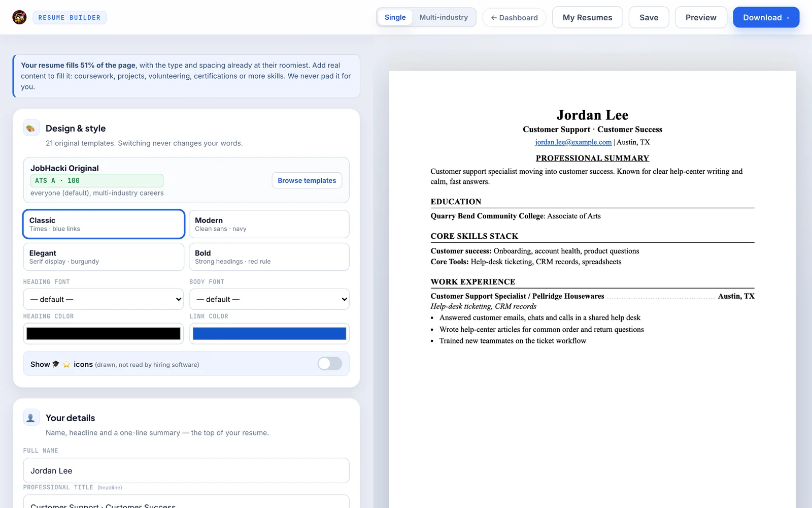Viewport: 812px width, 508px height.
Task: Browse templates for the resume
Action: (307, 180)
